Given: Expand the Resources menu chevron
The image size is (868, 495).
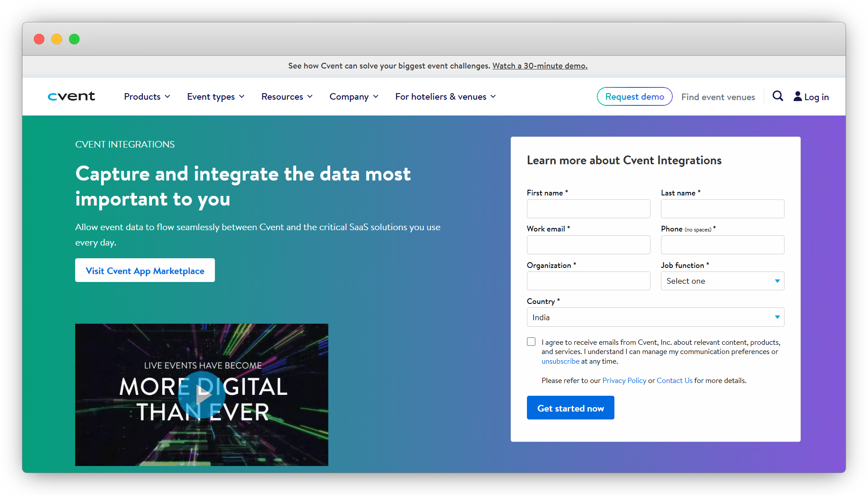Looking at the screenshot, I should click(x=310, y=97).
